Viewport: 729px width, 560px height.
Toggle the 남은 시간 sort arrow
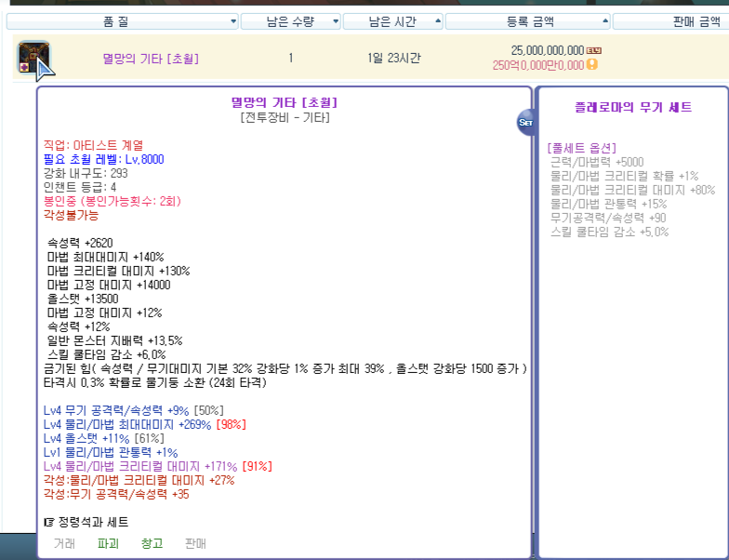tap(437, 20)
